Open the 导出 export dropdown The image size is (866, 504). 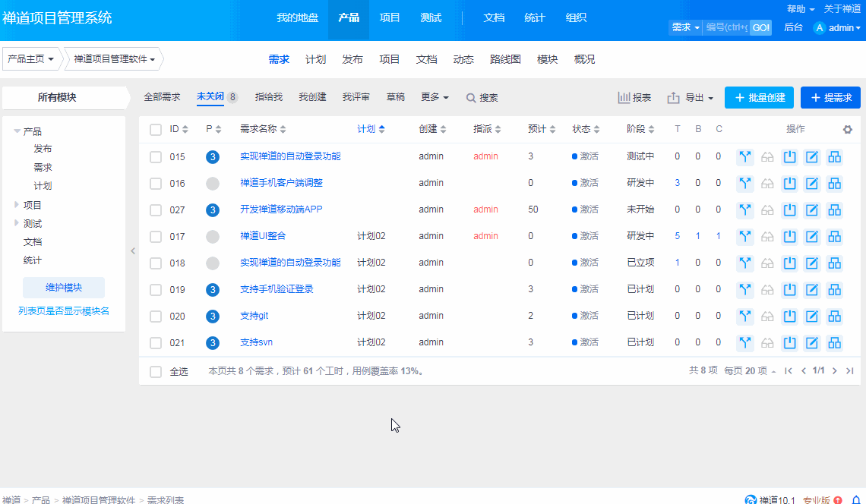click(690, 98)
